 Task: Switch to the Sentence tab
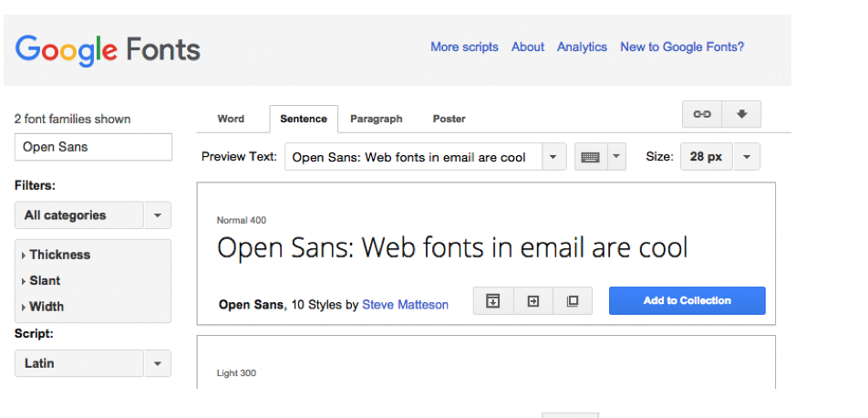coord(304,119)
